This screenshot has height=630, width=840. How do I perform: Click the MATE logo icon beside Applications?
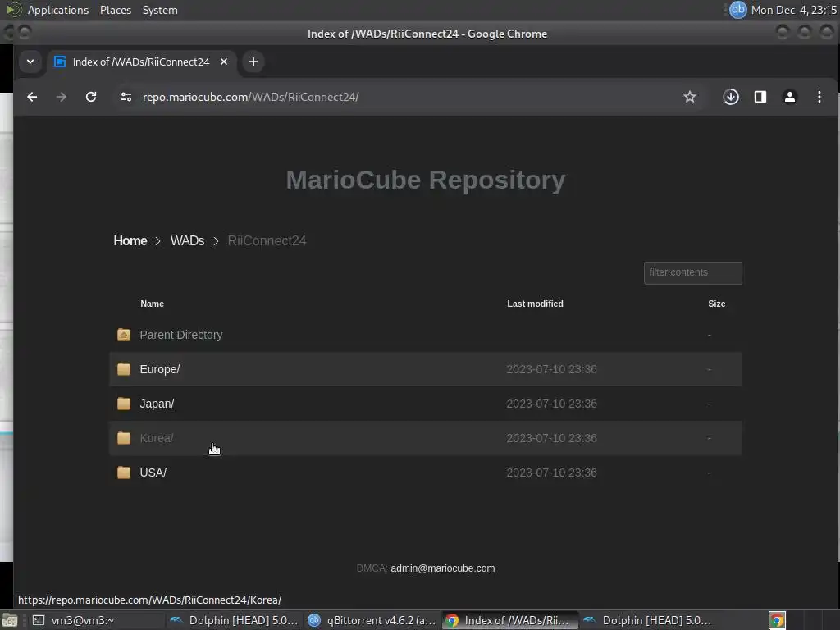point(13,10)
